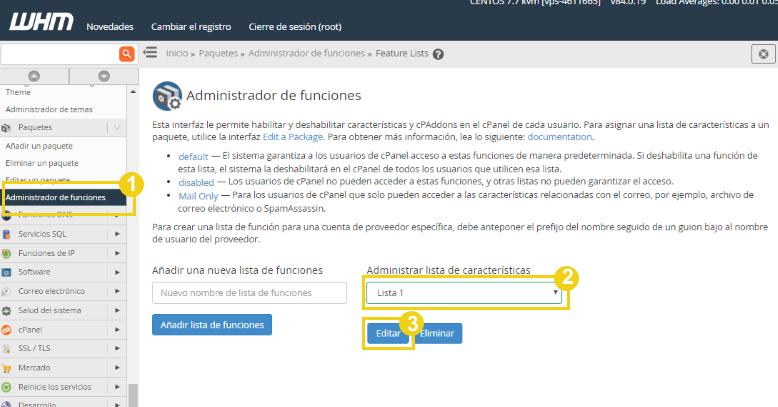
Task: Click the Software section icon
Action: (6, 272)
